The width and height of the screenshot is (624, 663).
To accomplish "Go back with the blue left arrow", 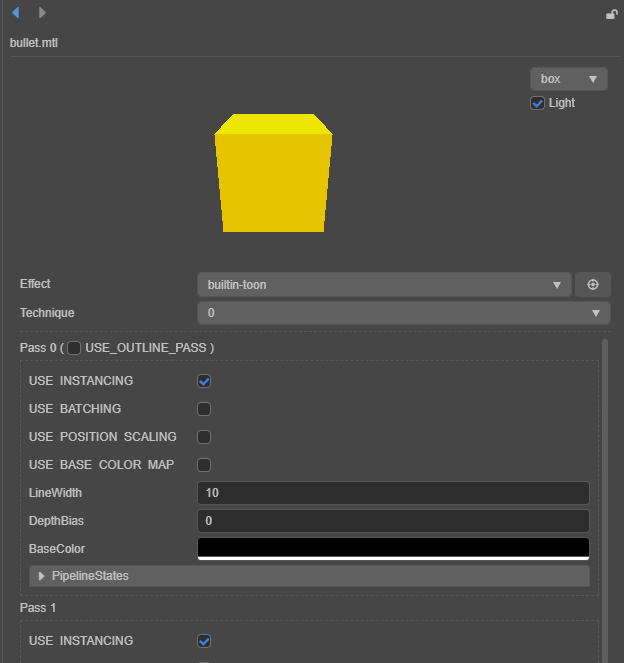I will tap(16, 13).
